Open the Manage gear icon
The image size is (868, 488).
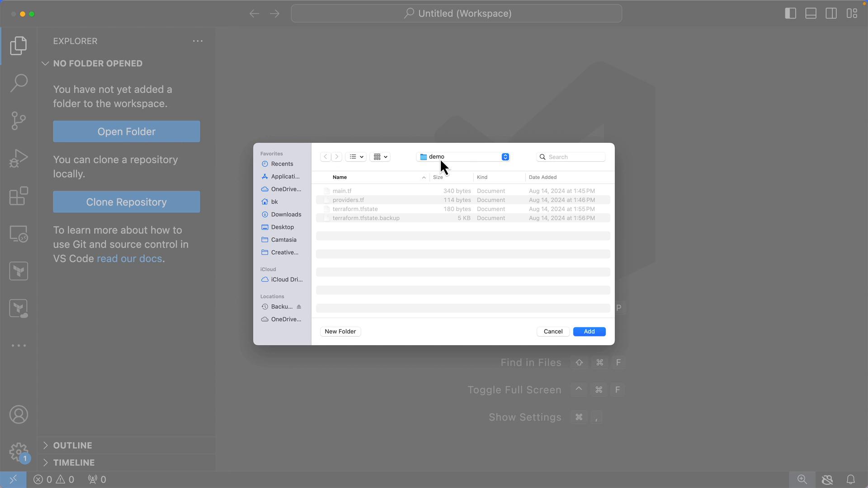pos(19,452)
